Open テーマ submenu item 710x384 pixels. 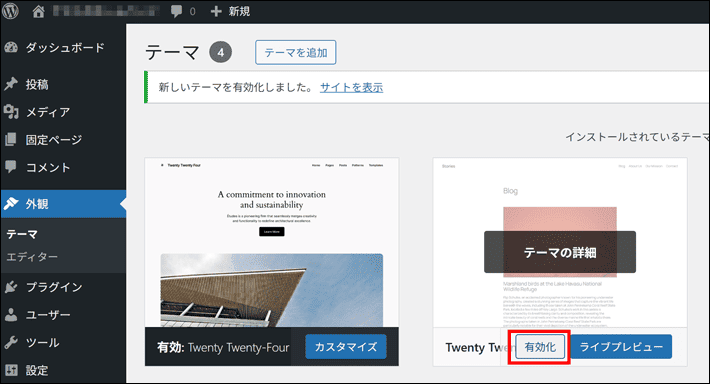pyautogui.click(x=22, y=234)
